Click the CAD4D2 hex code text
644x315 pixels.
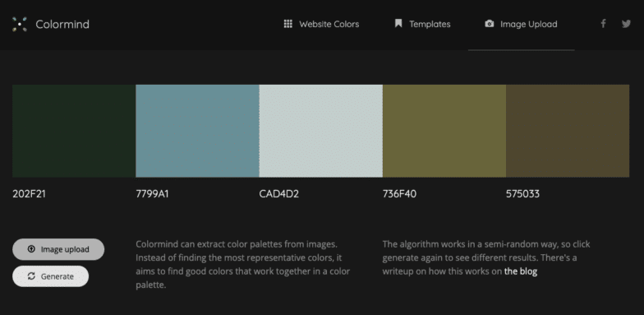point(279,194)
